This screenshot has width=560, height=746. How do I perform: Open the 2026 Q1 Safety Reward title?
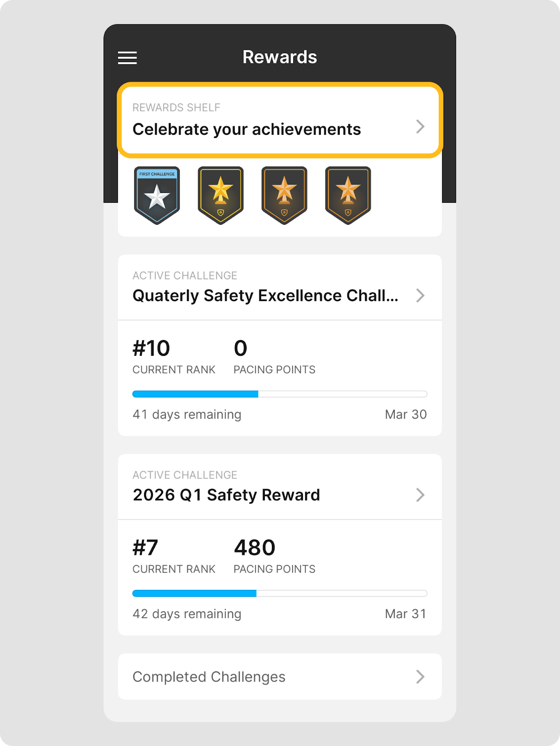point(226,495)
